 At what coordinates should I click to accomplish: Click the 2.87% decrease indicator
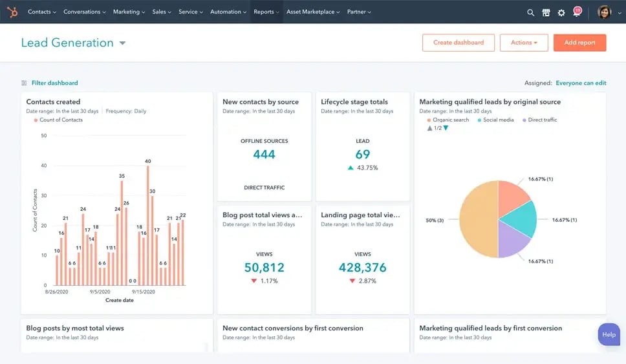tap(363, 281)
